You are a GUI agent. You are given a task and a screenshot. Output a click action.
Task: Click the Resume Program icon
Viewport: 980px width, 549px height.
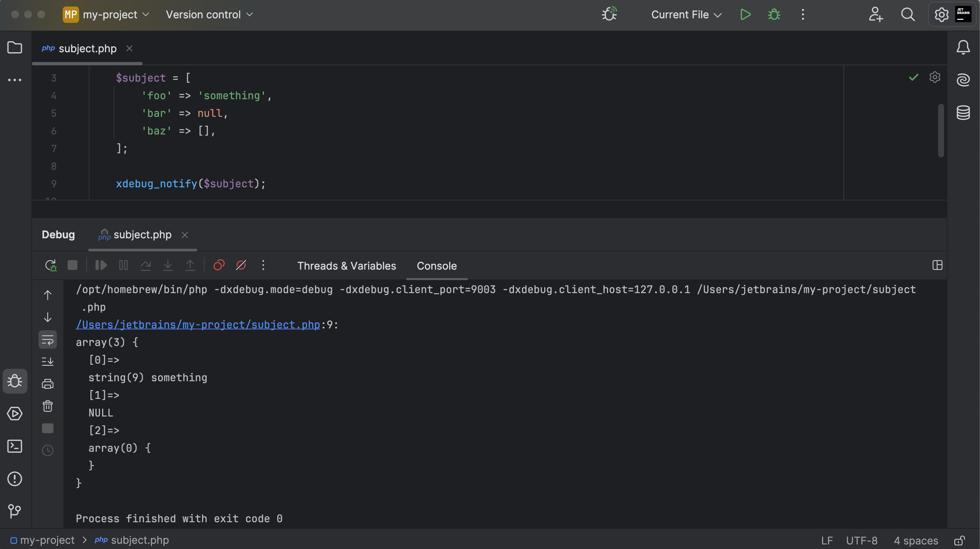pos(101,265)
